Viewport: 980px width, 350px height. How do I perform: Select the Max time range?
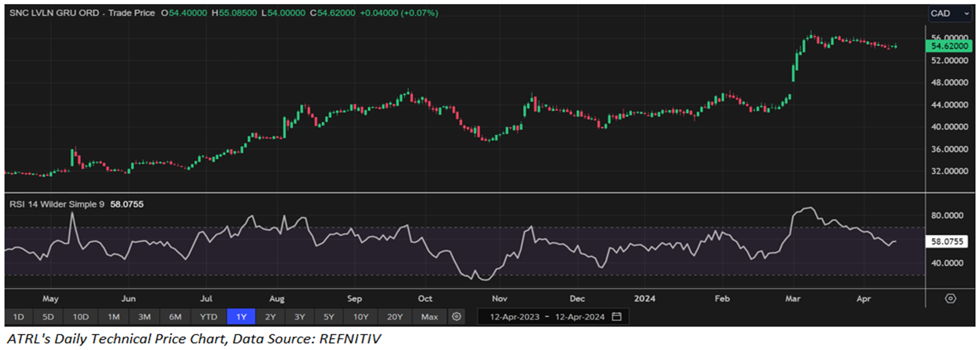point(429,316)
